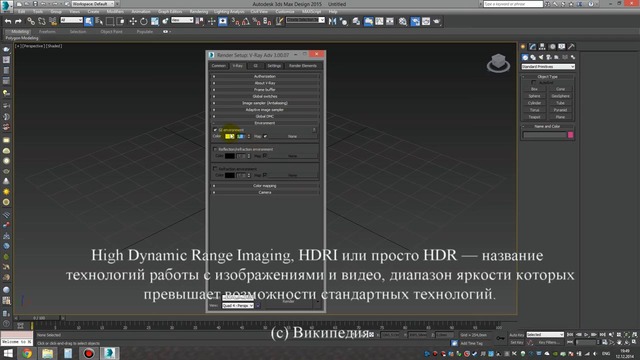Open the Utilities hammer panel tab

point(571,47)
